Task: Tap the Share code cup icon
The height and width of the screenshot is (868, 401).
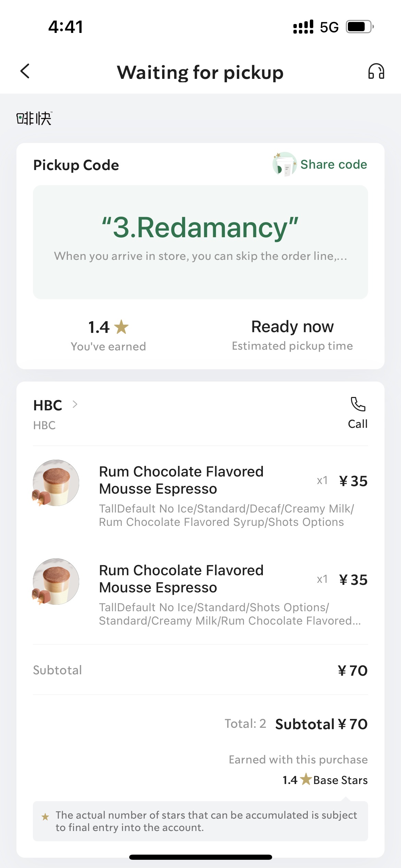Action: pyautogui.click(x=284, y=164)
